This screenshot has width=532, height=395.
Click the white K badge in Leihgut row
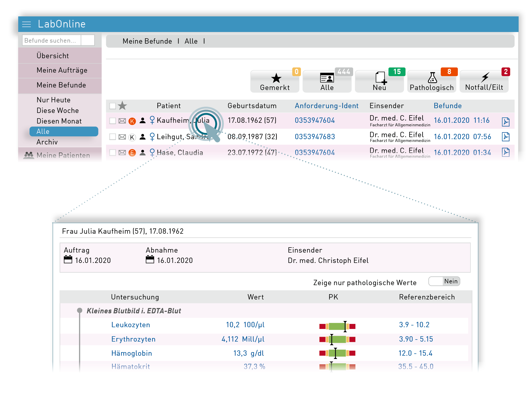click(x=132, y=137)
